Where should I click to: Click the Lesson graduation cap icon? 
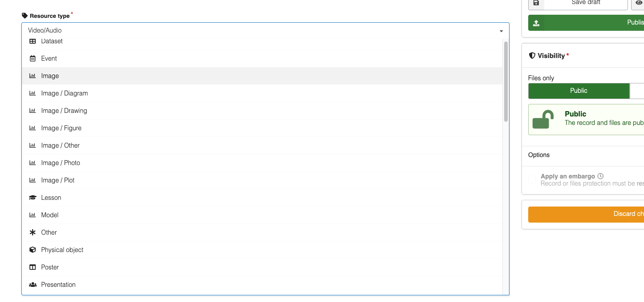point(33,198)
